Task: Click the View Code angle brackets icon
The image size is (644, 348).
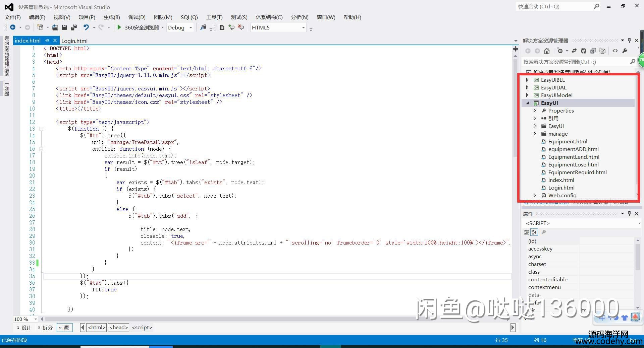Action: pos(615,51)
